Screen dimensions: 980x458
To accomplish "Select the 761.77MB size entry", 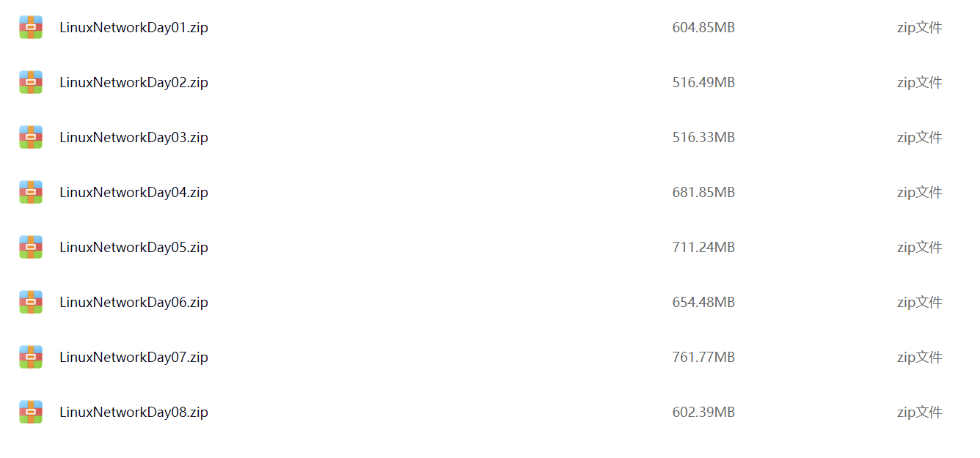I will pyautogui.click(x=703, y=358).
